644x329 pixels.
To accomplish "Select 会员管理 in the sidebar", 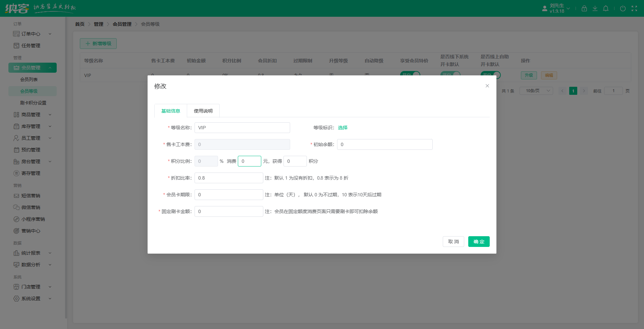I will [33, 67].
